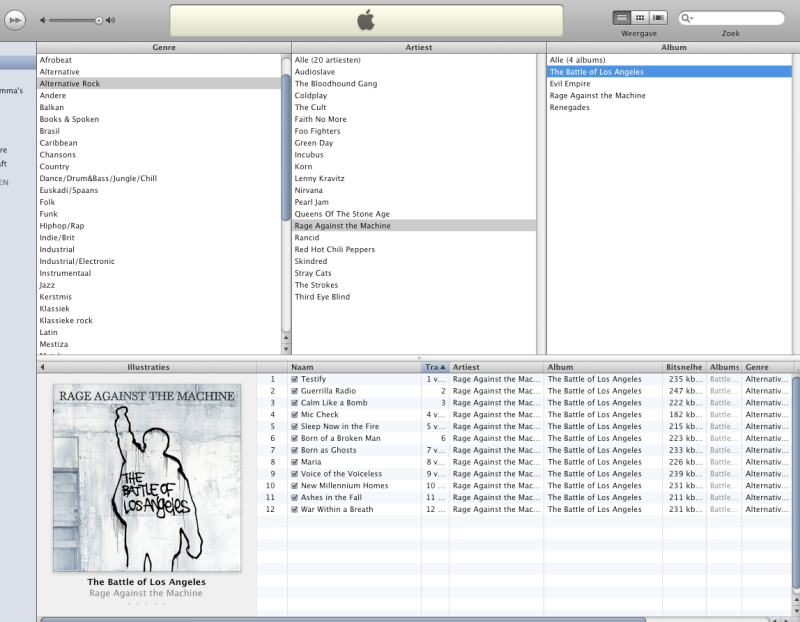This screenshot has width=800, height=622.
Task: Select Klassieke rock genre
Action: (x=159, y=320)
